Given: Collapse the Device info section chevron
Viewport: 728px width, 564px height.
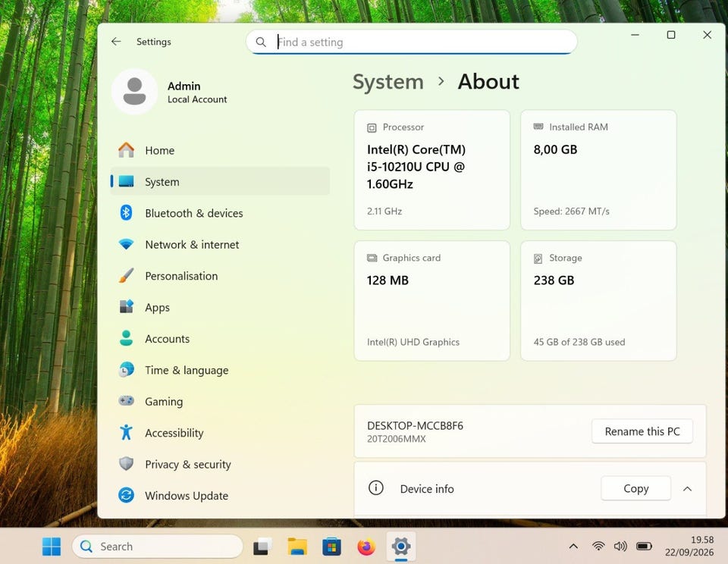Looking at the screenshot, I should point(688,489).
